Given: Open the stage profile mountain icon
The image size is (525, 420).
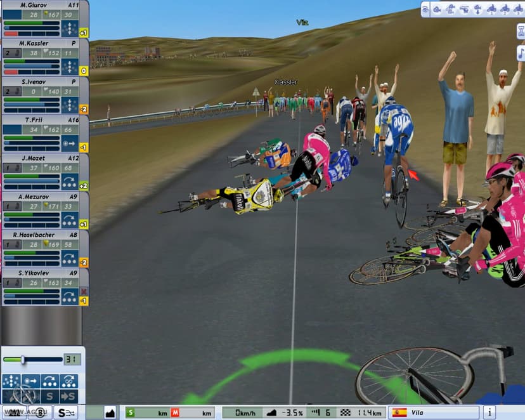Looking at the screenshot, I should 110,412.
